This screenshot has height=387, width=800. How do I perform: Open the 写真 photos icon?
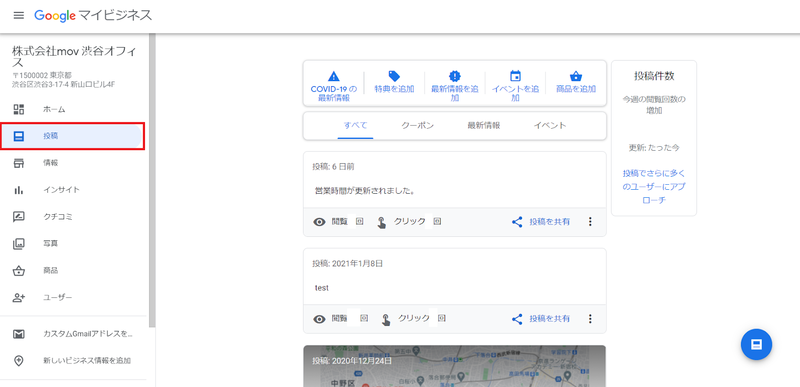[x=19, y=244]
